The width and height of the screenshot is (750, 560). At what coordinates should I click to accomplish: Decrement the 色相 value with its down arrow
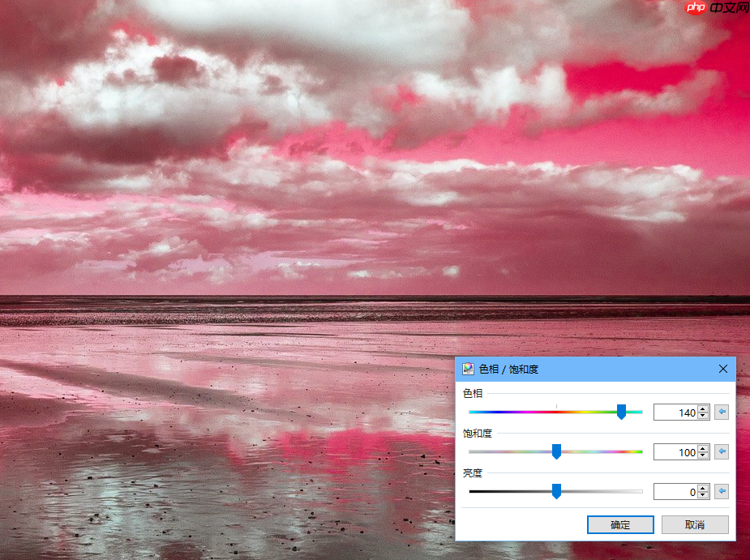click(703, 415)
